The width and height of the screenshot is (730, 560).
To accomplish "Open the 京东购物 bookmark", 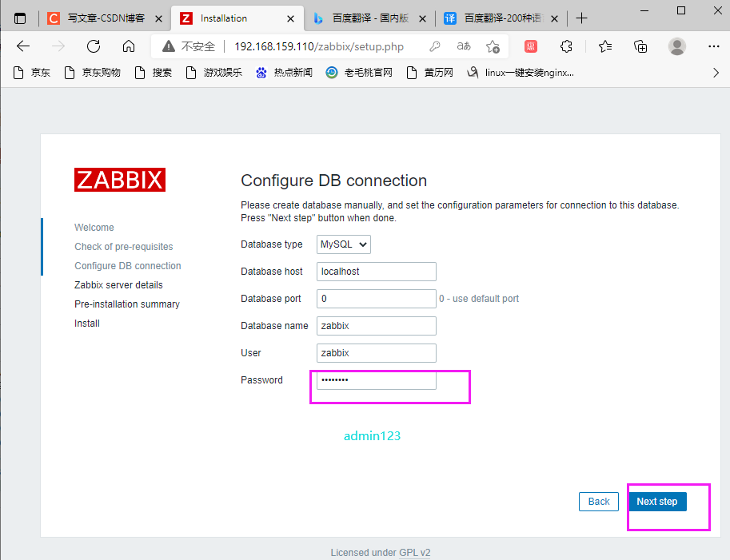I will pos(92,73).
